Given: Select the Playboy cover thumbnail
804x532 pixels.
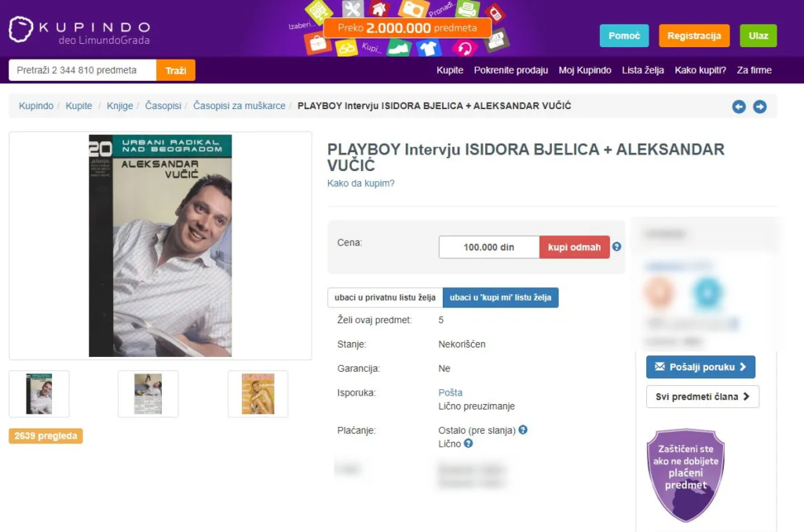Looking at the screenshot, I should tap(258, 394).
